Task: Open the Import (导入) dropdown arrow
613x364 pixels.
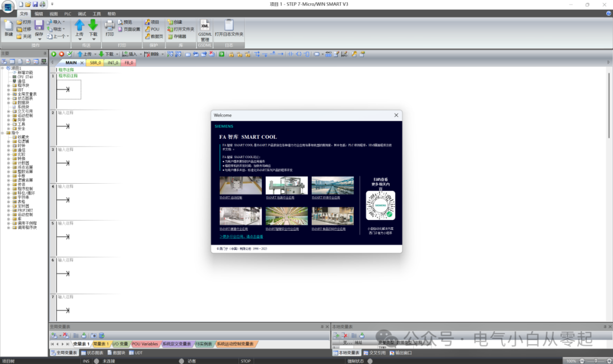Action: pyautogui.click(x=64, y=22)
